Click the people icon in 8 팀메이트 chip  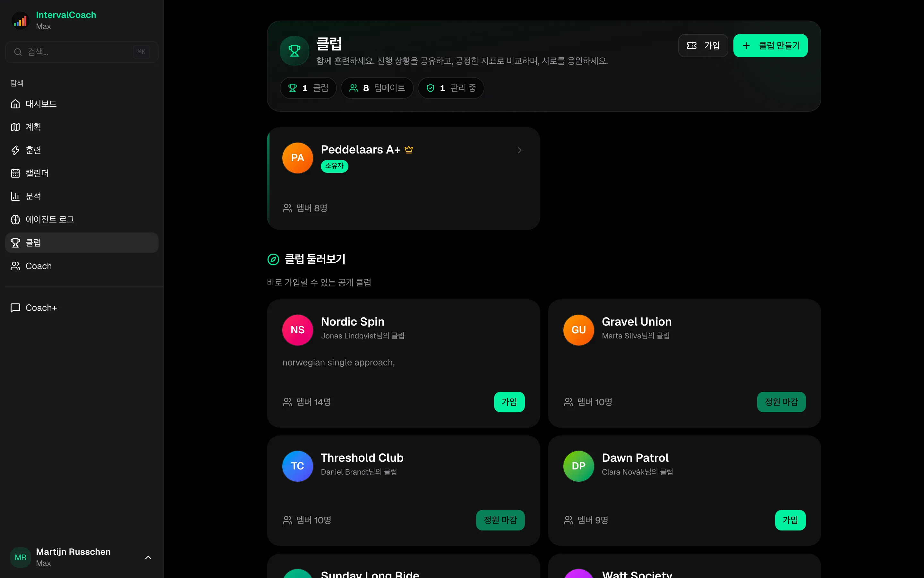pos(354,88)
